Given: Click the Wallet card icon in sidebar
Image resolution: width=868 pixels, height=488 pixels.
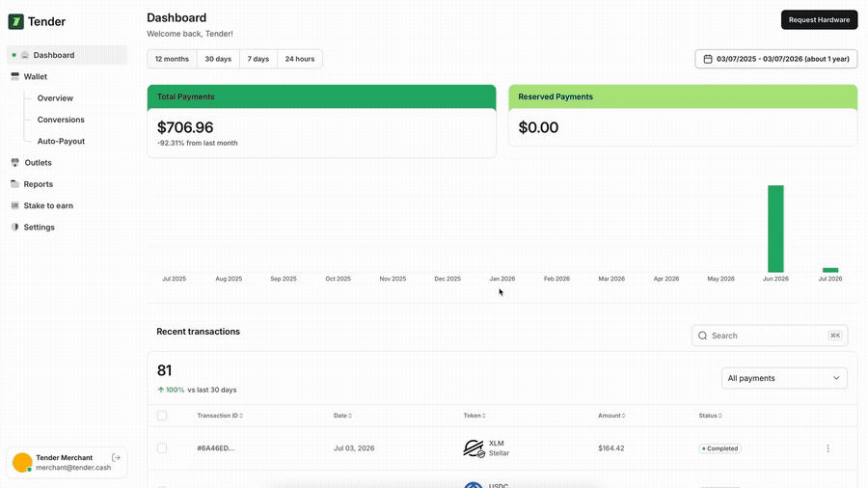Looking at the screenshot, I should tap(14, 76).
